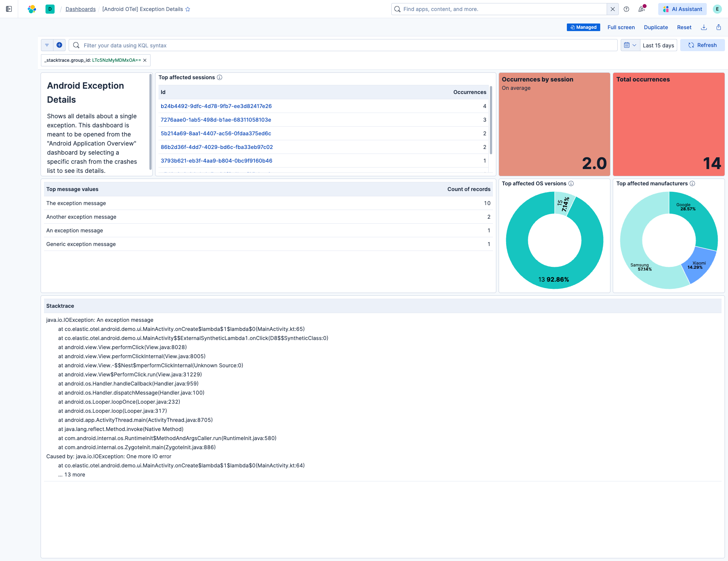Open the help menu
The height and width of the screenshot is (561, 728).
click(626, 9)
